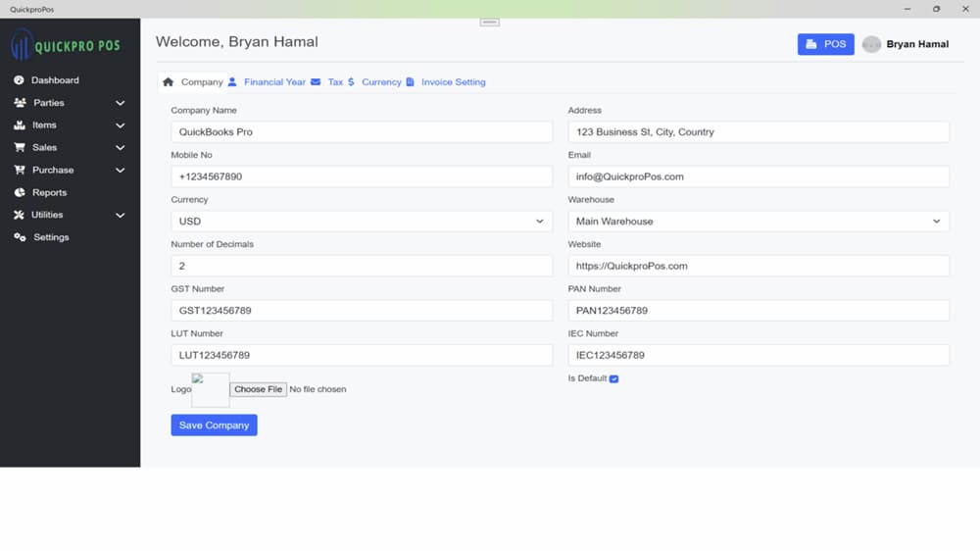Open the POS button
Viewport: 980px width, 551px height.
click(x=825, y=44)
